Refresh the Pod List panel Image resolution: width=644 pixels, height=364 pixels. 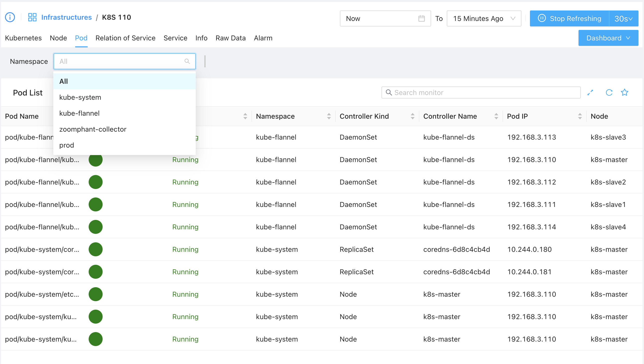coord(609,93)
